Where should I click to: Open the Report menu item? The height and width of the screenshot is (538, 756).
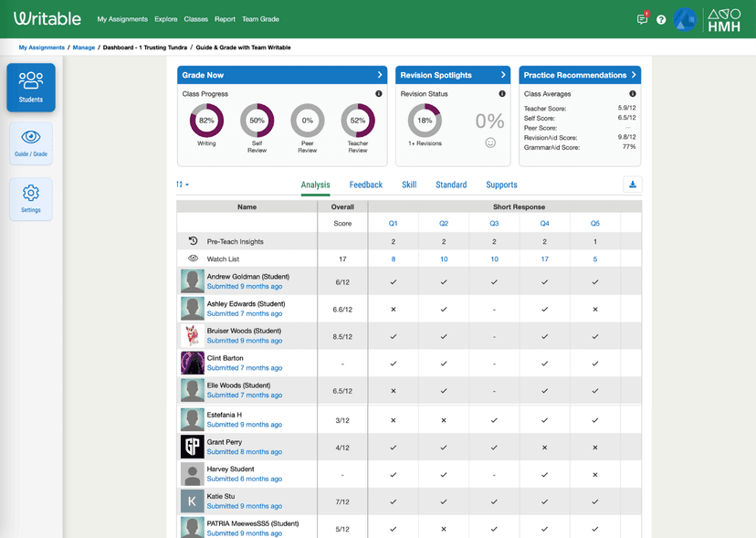[225, 19]
